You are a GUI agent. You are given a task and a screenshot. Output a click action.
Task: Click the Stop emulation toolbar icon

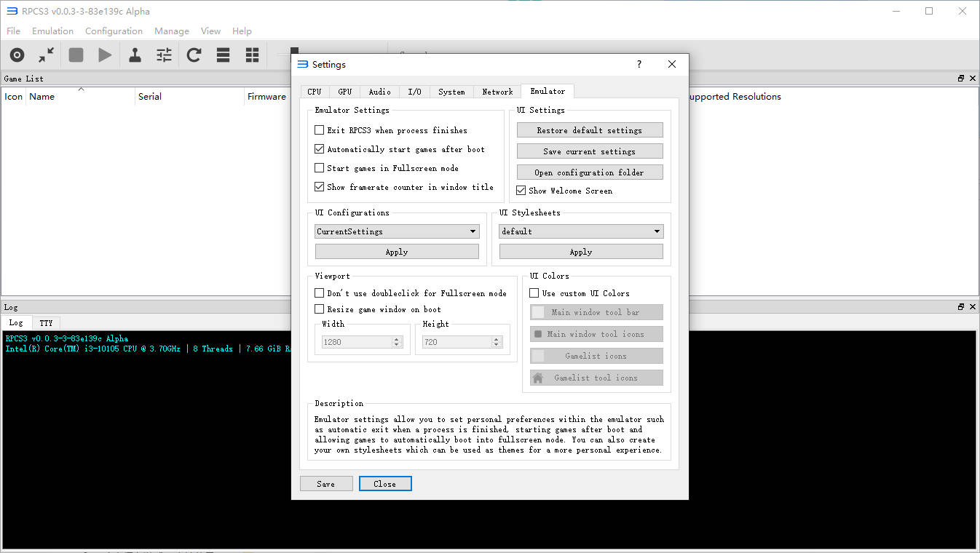76,55
